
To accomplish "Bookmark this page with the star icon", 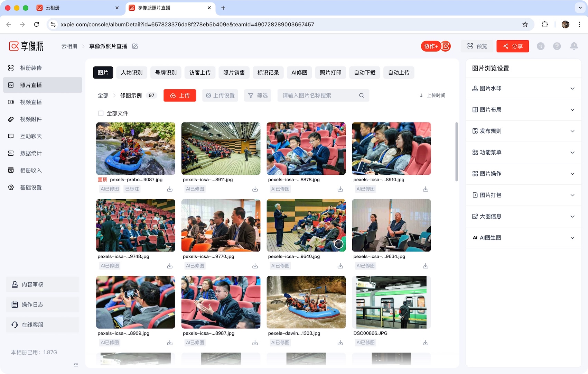I will 525,24.
